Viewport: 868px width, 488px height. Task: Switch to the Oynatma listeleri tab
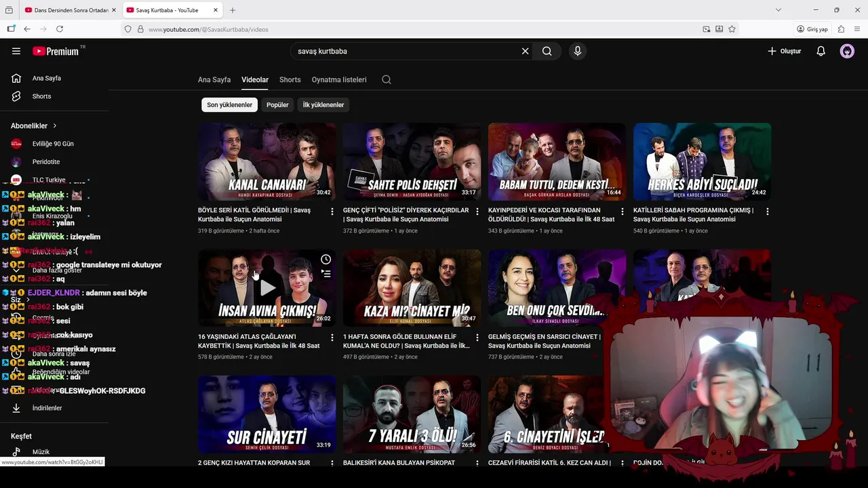pyautogui.click(x=339, y=79)
